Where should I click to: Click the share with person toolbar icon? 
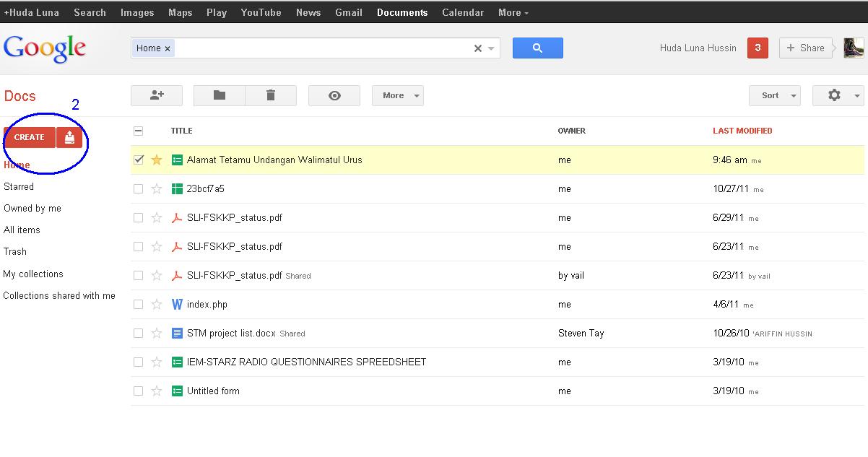(x=156, y=95)
